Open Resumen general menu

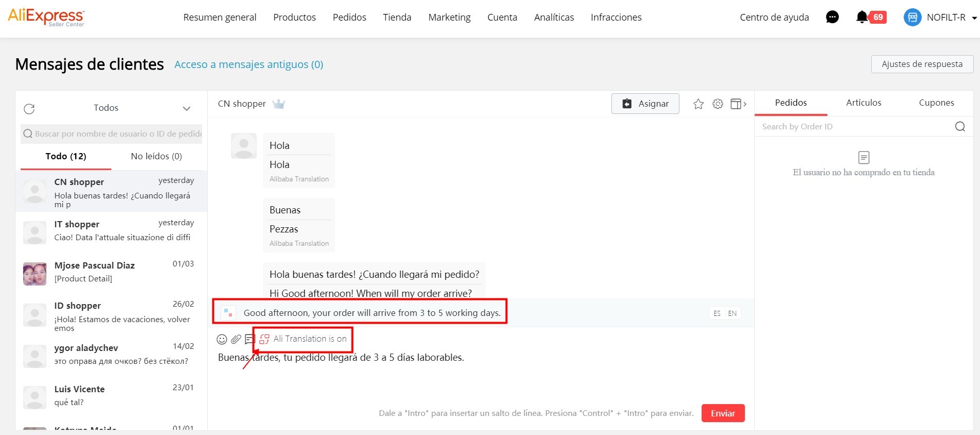tap(220, 17)
